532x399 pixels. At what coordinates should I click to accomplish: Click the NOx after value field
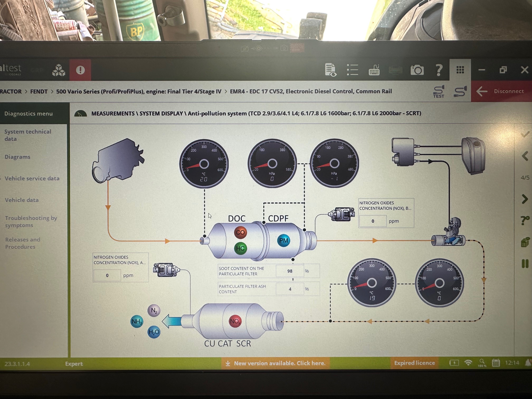point(107,275)
